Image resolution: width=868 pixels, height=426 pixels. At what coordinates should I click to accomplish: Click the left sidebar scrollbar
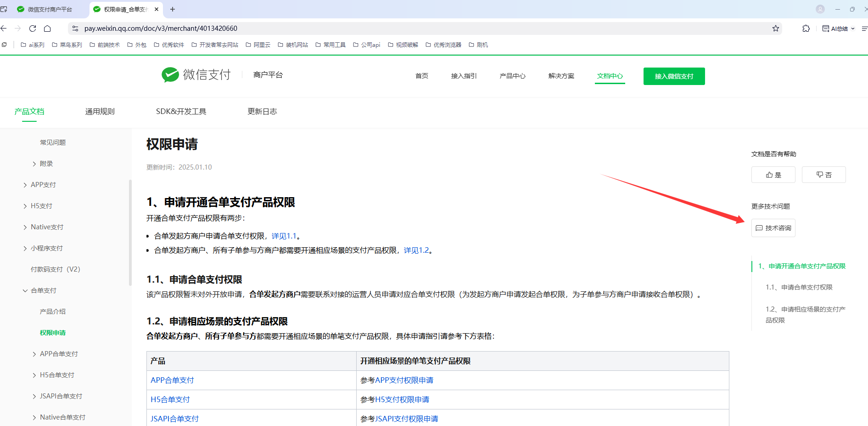tap(130, 232)
